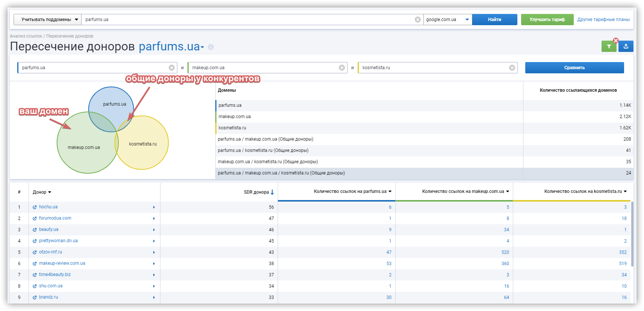
Task: Select makeup.com.ua row in domains table
Action: (x=424, y=117)
